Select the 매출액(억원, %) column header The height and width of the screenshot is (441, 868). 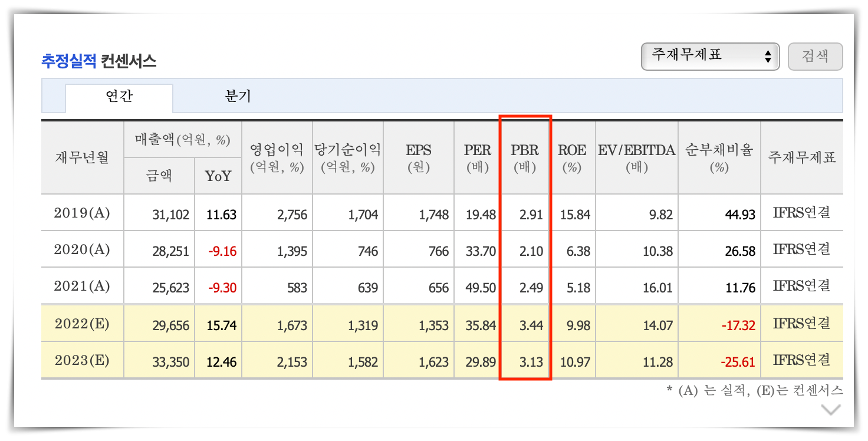point(182,140)
